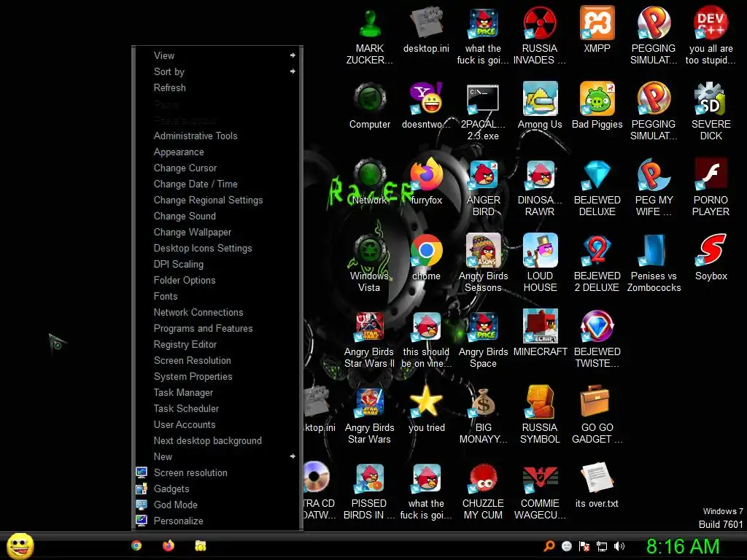Screen dimensions: 747x560
Task: Open the MINECRAFT shortcut
Action: click(x=541, y=333)
